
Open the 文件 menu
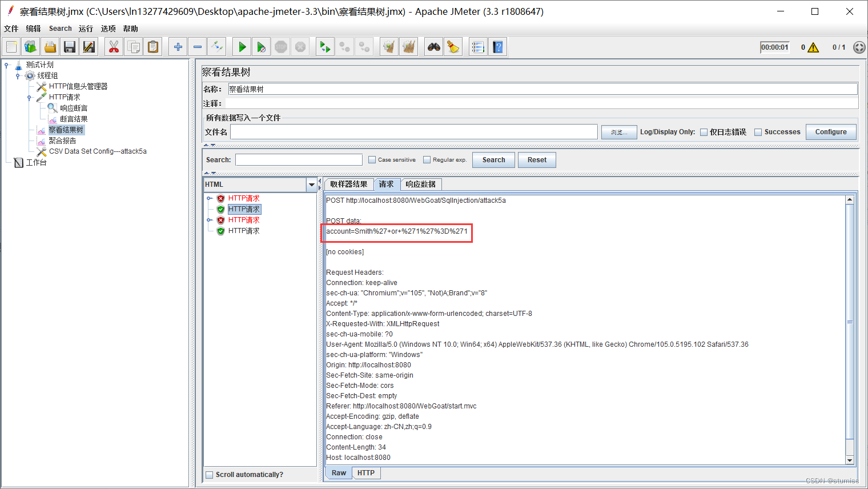coord(11,29)
